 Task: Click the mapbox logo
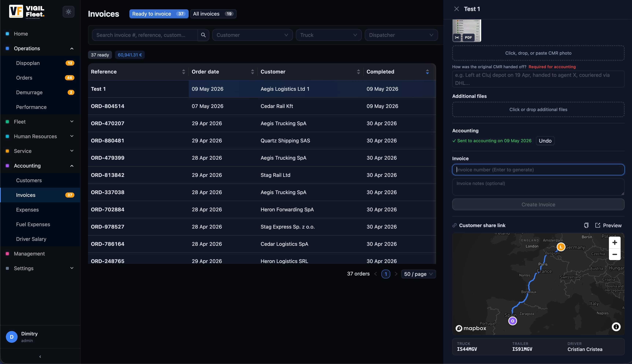click(x=471, y=328)
